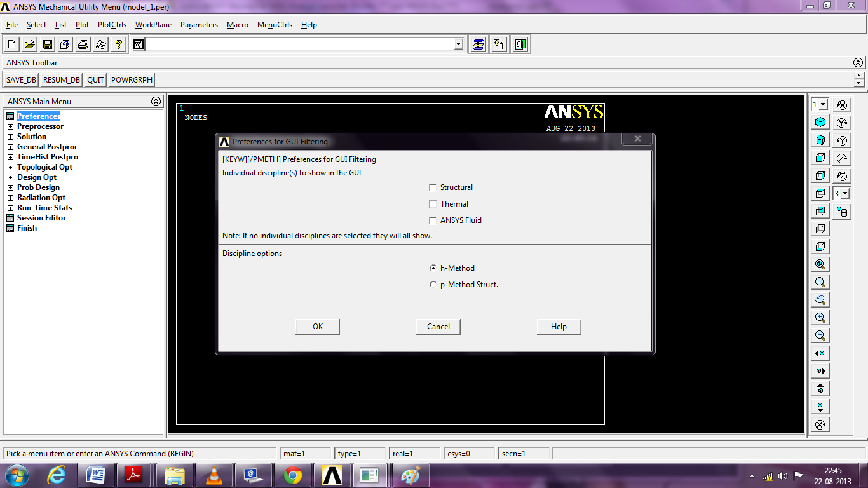Tick the ANSYS Fluid checkbox
Image resolution: width=868 pixels, height=488 pixels.
click(x=433, y=220)
